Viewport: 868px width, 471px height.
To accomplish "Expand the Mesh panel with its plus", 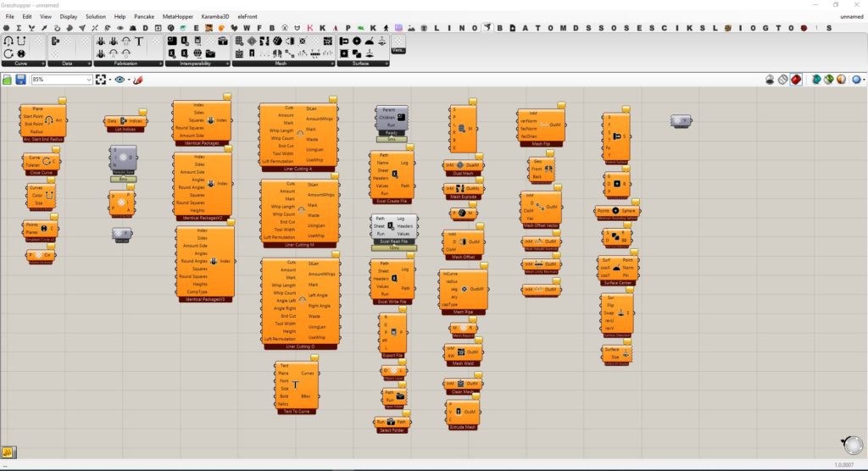I will coord(332,64).
